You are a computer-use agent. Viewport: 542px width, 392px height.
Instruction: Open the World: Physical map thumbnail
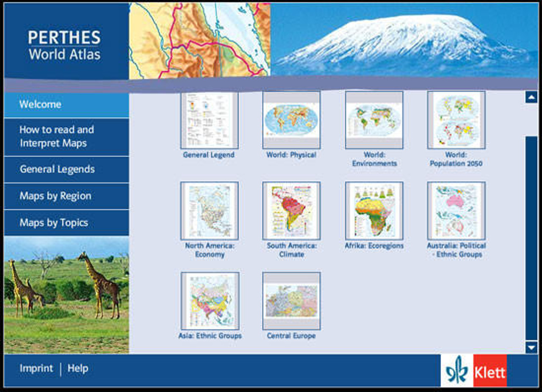point(291,120)
